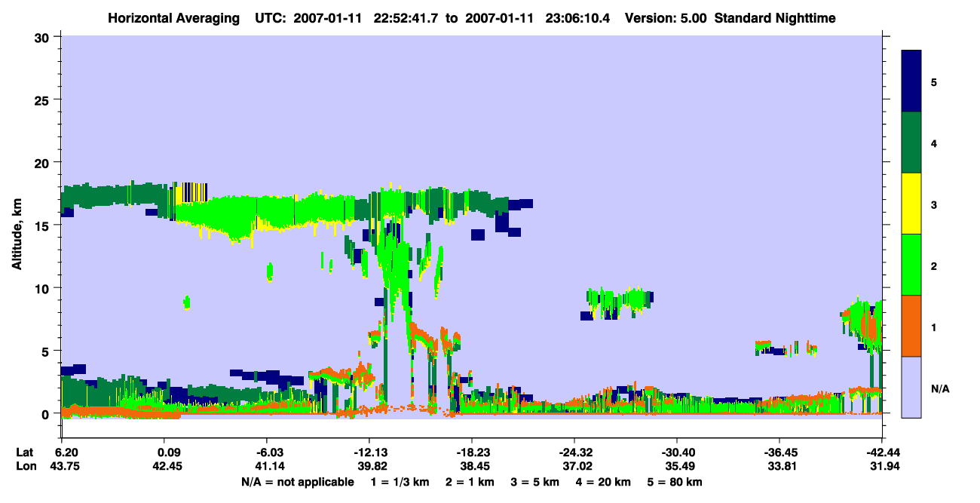Click the 'Lat' row label
This screenshot has height=503, width=980.
(26, 452)
